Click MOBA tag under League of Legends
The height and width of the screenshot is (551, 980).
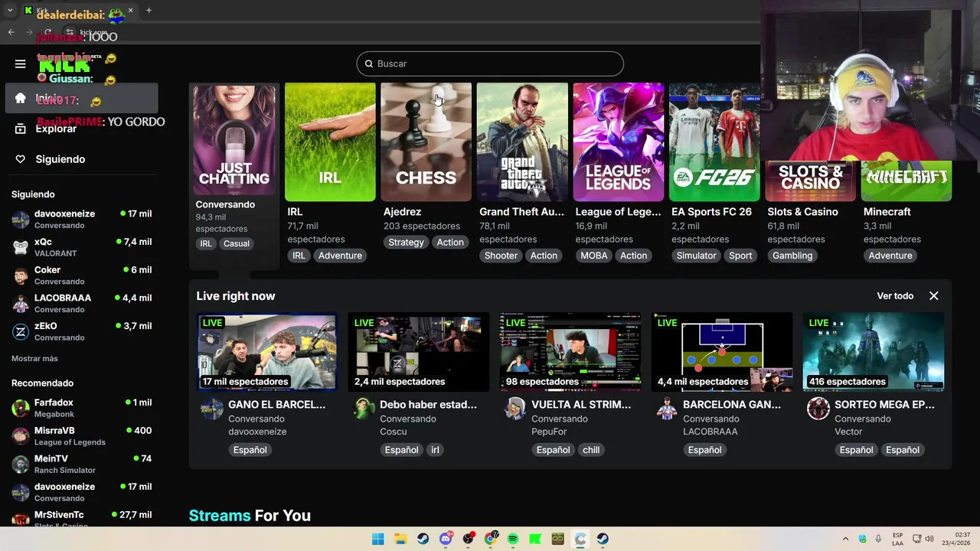click(x=593, y=256)
